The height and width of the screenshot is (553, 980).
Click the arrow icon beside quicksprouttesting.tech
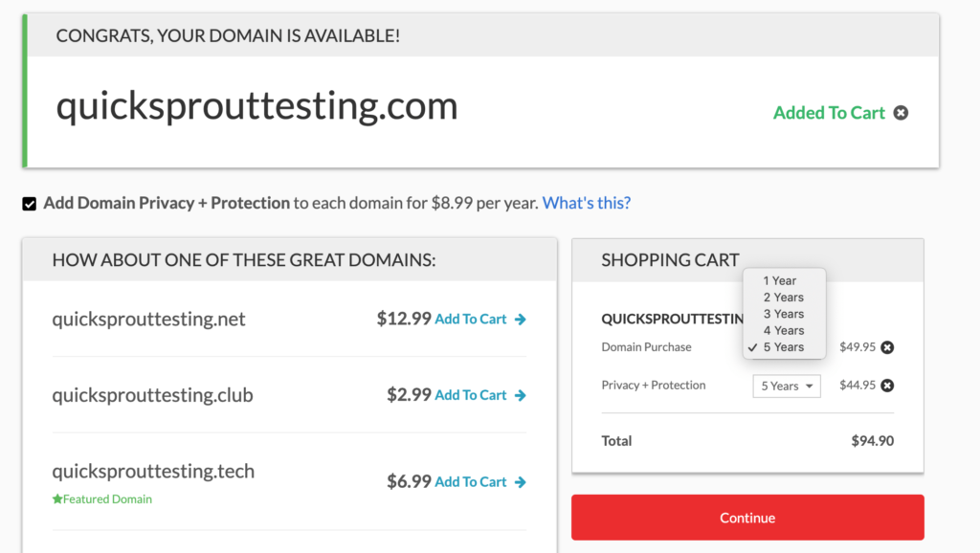(x=521, y=482)
